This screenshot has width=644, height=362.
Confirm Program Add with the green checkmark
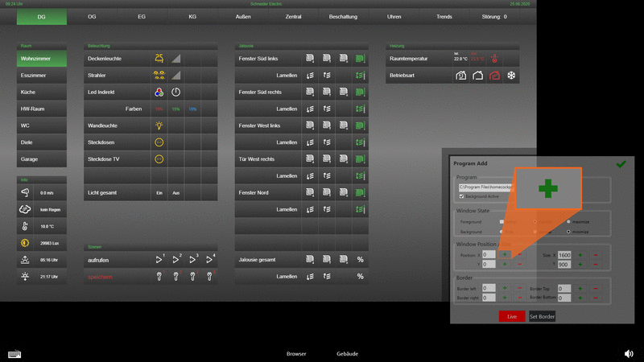pos(621,163)
